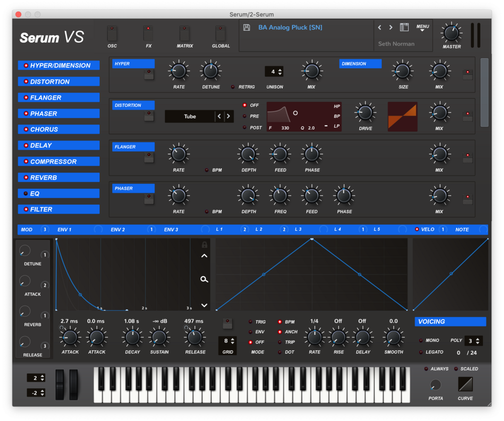
Task: Click the envelope zoom magnifier icon
Action: (204, 279)
